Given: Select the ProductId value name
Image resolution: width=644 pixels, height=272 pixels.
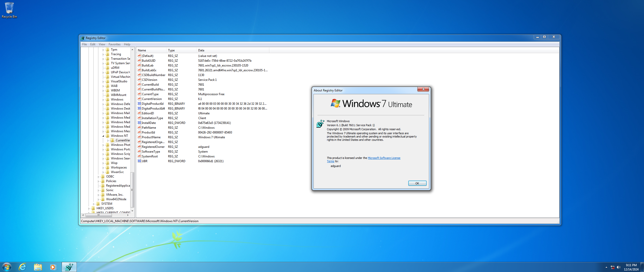Looking at the screenshot, I should [x=148, y=132].
